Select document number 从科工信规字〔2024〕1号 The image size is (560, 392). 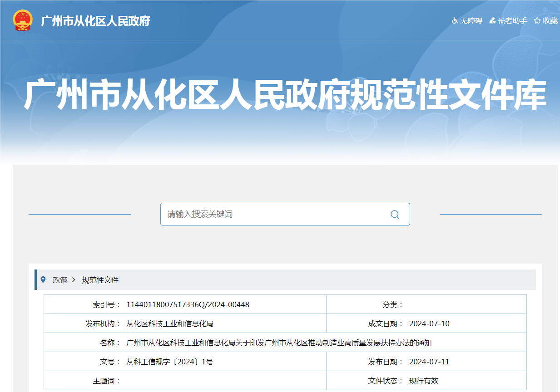click(x=170, y=362)
